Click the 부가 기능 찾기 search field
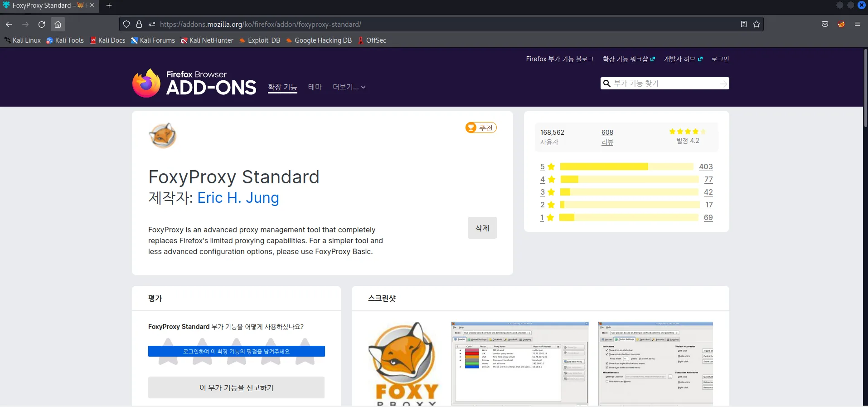The width and height of the screenshot is (868, 407). coord(665,83)
